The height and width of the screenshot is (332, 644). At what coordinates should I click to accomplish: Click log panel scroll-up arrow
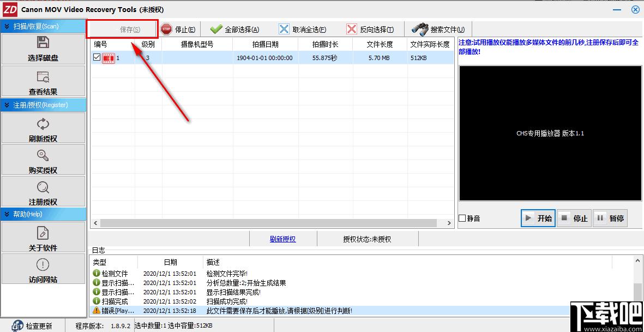coord(637,260)
